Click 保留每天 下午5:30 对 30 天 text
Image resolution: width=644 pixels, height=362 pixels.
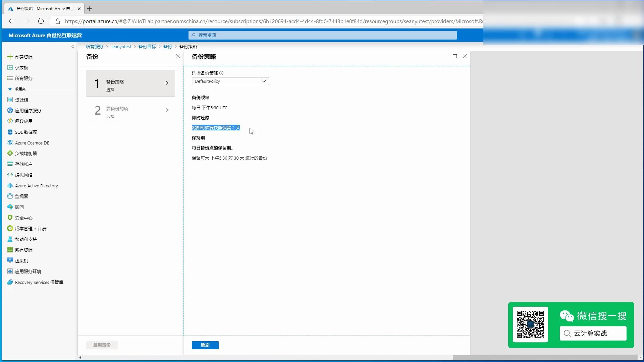[x=229, y=158]
